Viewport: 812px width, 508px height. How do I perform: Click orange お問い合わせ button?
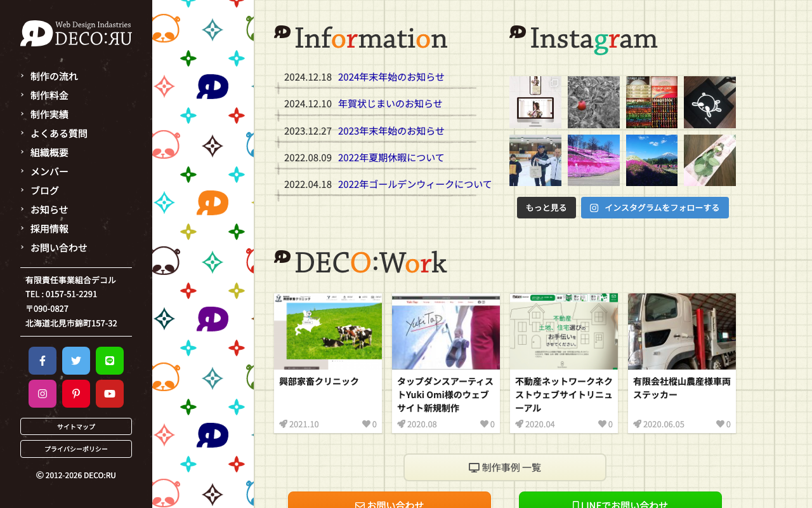point(390,500)
